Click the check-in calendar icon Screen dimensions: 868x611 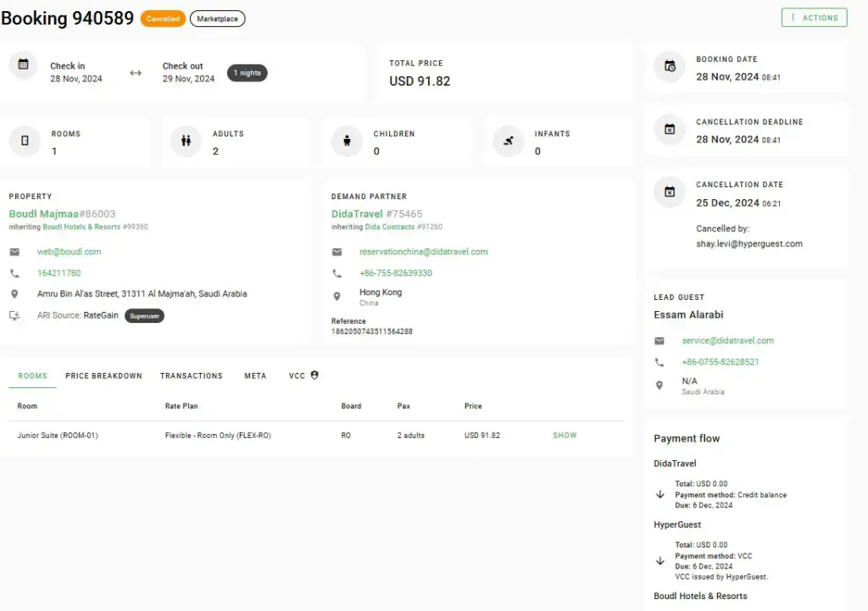(23, 64)
